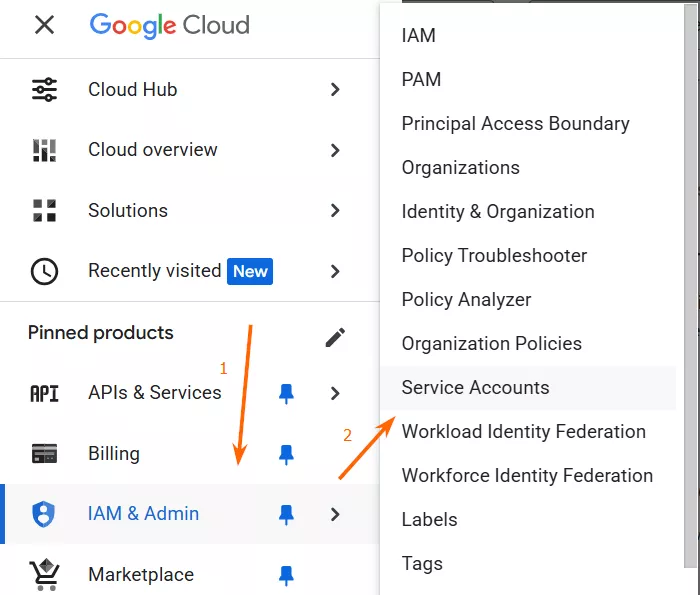Click the Cloud Hub sliders icon
700x595 pixels.
(x=44, y=90)
